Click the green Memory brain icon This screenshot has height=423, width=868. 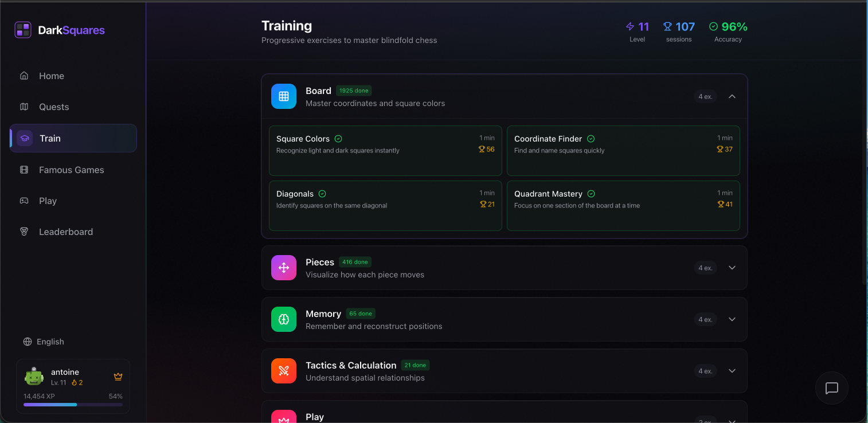point(284,319)
